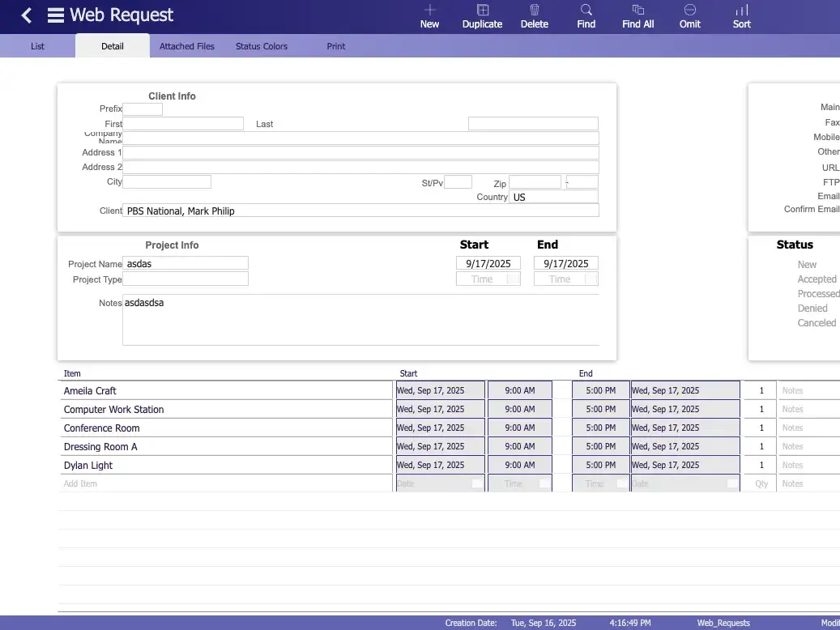Duplicate the current web request

[x=482, y=17]
